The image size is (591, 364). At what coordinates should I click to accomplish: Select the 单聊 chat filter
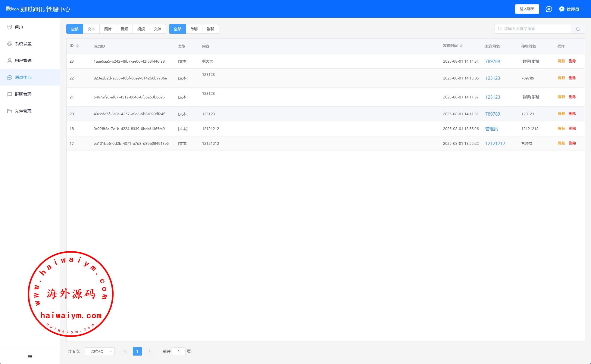pyautogui.click(x=194, y=29)
